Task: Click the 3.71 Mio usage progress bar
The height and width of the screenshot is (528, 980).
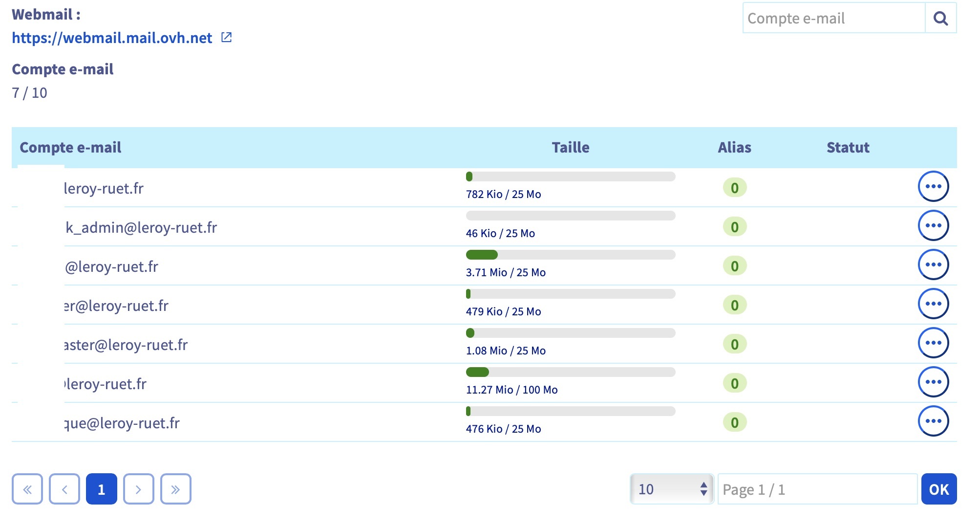Action: pos(570,255)
